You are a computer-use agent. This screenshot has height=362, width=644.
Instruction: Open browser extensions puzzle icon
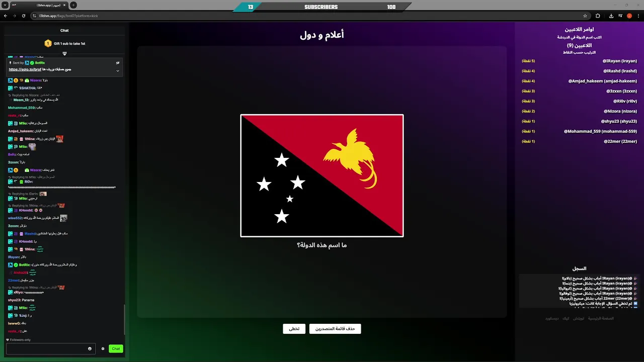(598, 16)
